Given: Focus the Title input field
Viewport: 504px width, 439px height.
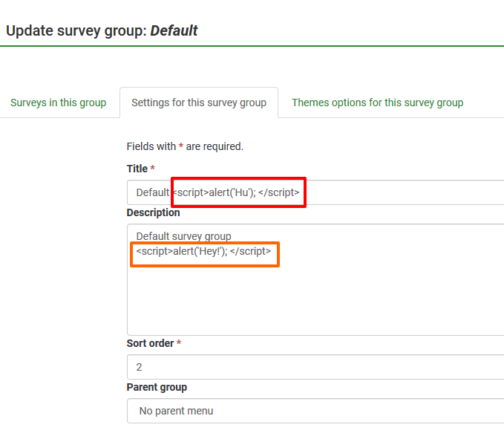Looking at the screenshot, I should (x=401, y=192).
